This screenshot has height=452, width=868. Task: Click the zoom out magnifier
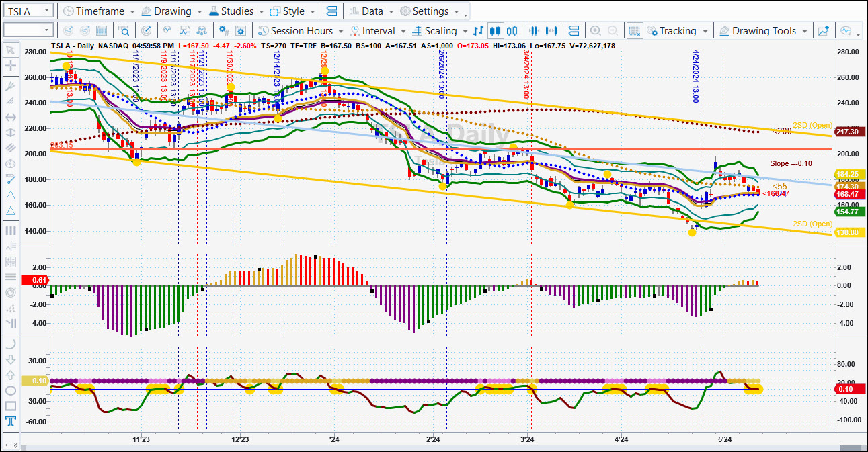tap(613, 30)
